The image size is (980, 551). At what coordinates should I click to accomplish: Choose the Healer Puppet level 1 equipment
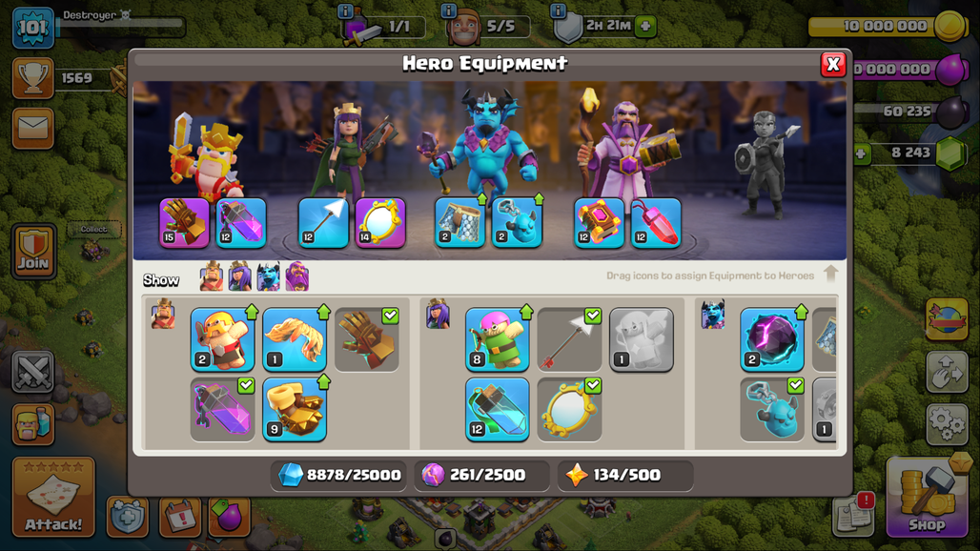pyautogui.click(x=642, y=339)
